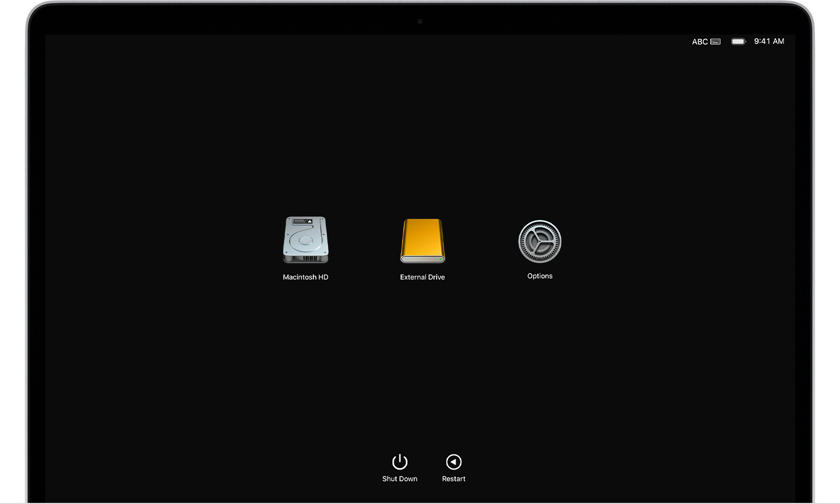This screenshot has width=840, height=504.
Task: Open the battery menu in the menu bar
Action: point(738,41)
